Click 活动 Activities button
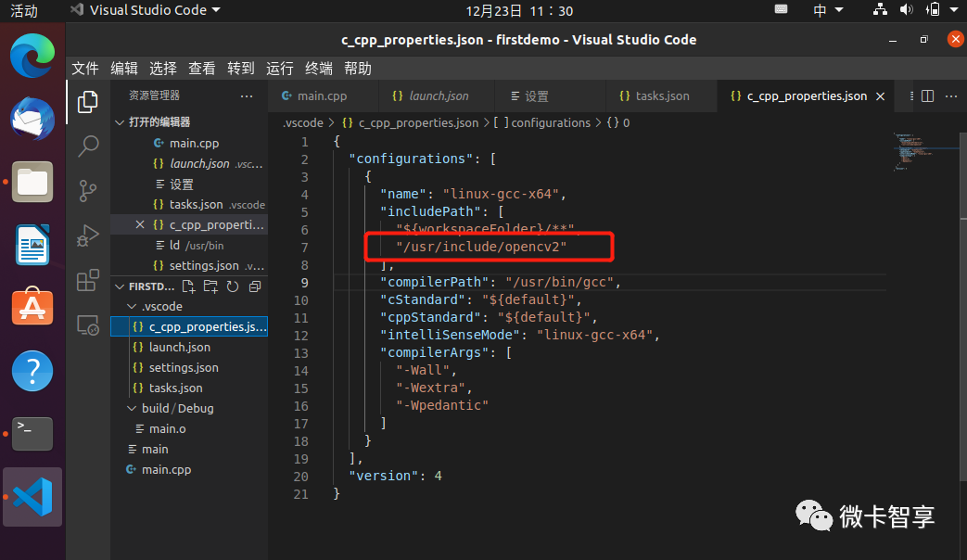 (24, 10)
